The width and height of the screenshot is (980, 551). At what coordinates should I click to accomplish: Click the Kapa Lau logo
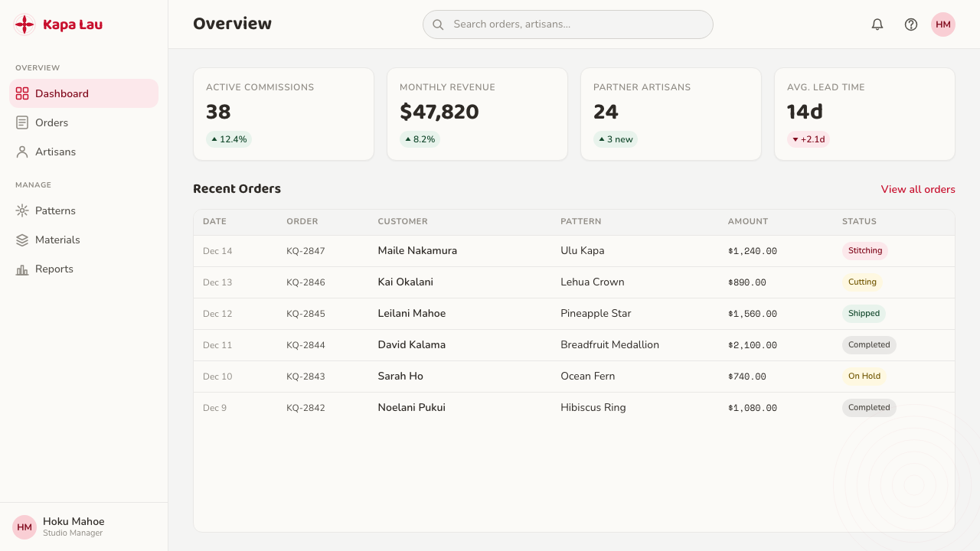coord(58,24)
